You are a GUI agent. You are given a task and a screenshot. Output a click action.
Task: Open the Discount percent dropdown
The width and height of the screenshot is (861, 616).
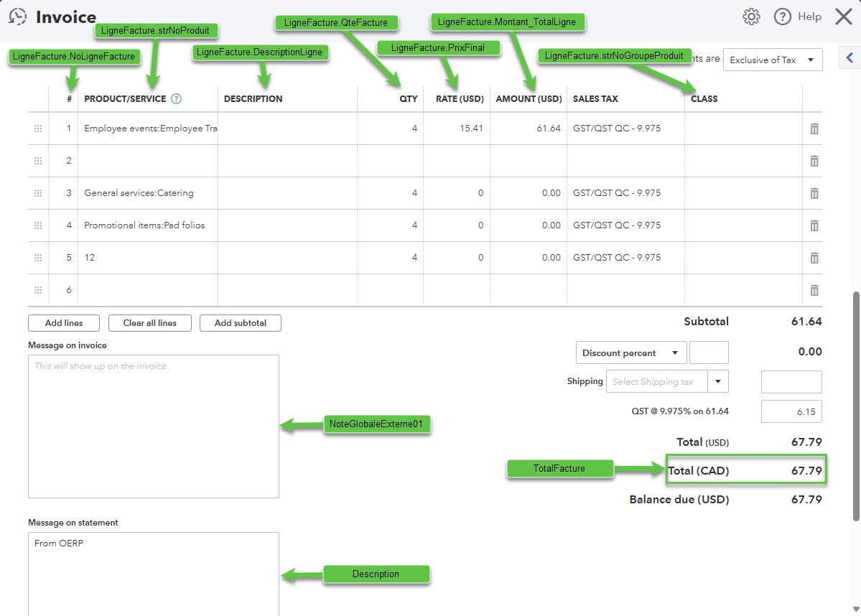pos(630,353)
